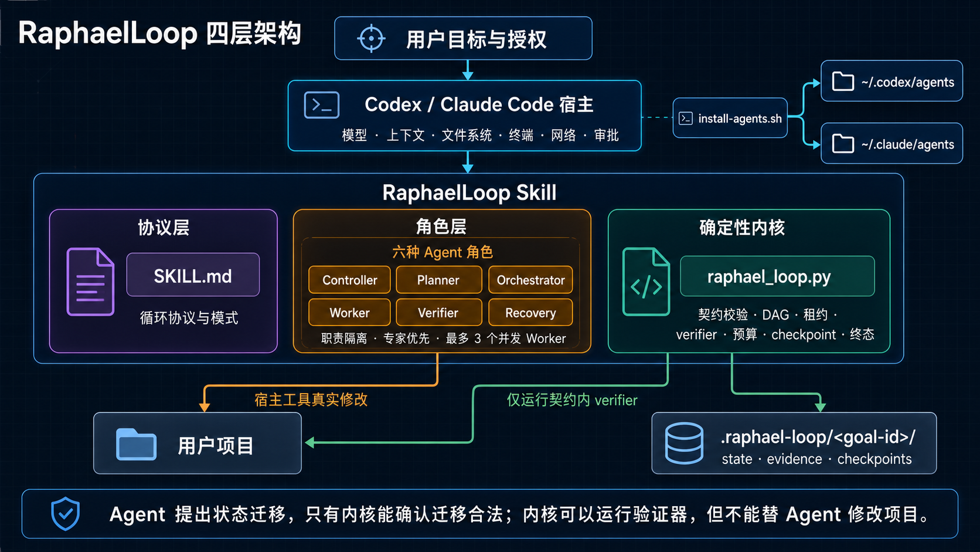This screenshot has height=552, width=980.
Task: Click the raphael_loop.py box
Action: click(777, 276)
